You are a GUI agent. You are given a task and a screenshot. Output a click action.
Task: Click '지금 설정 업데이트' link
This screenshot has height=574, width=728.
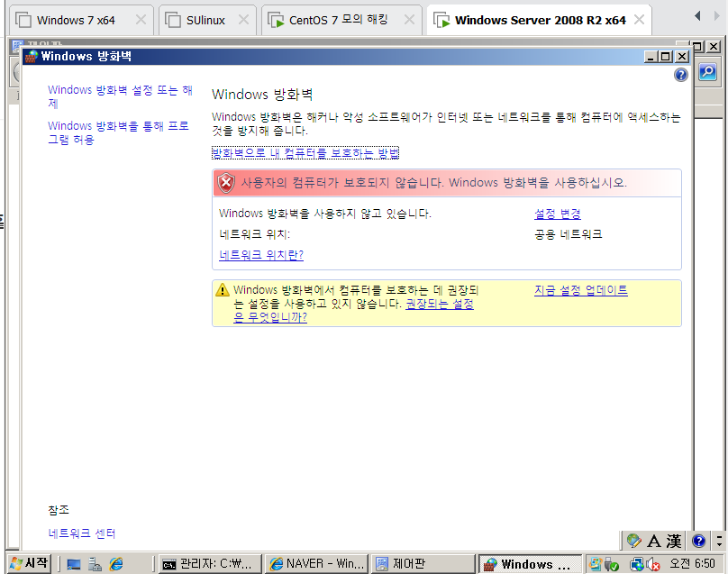581,290
